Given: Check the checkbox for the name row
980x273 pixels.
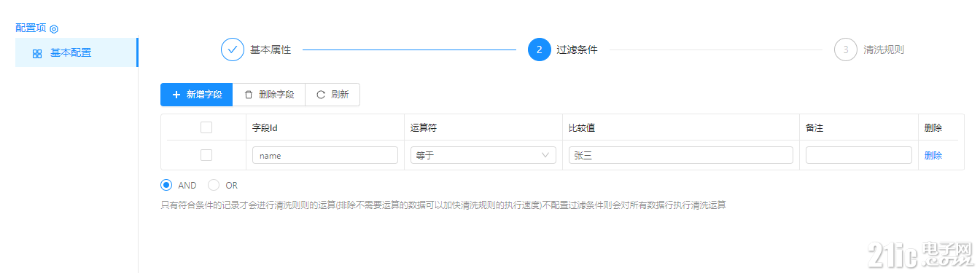Looking at the screenshot, I should click(206, 155).
